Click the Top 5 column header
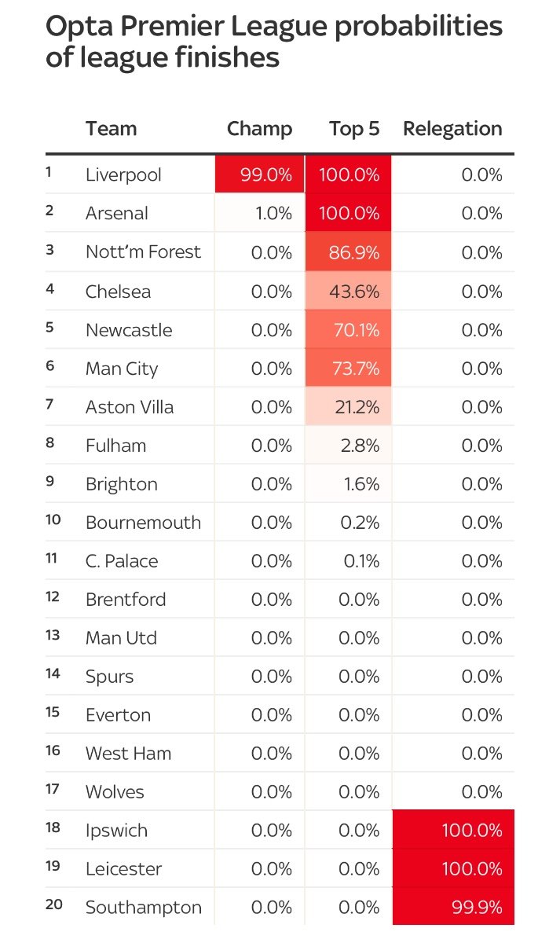The image size is (560, 943). [x=354, y=129]
